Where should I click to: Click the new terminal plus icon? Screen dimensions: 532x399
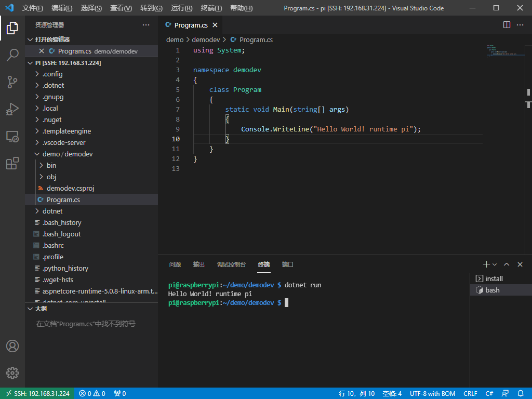[x=486, y=264]
